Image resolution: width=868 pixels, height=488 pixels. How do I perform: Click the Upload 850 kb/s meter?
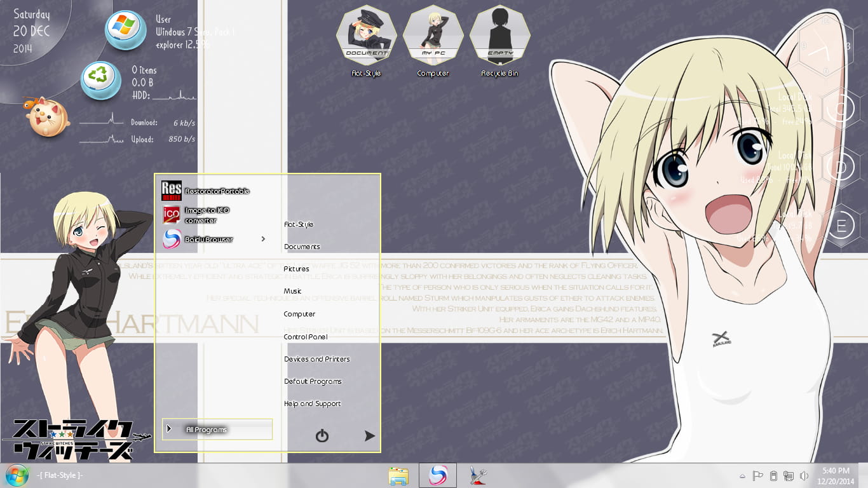[x=137, y=139]
